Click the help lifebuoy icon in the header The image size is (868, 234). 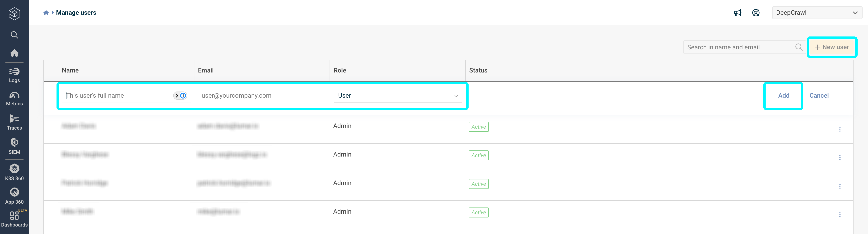pos(756,12)
